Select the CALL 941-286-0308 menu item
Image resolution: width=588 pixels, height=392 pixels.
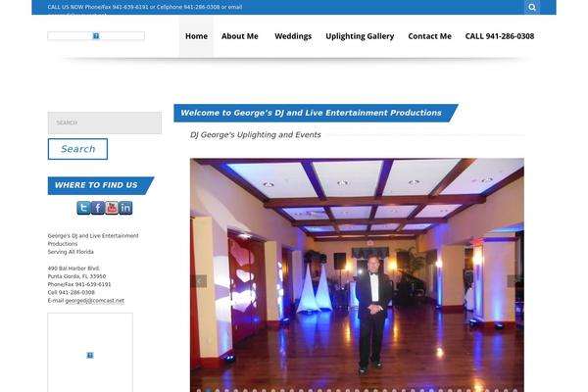(500, 36)
